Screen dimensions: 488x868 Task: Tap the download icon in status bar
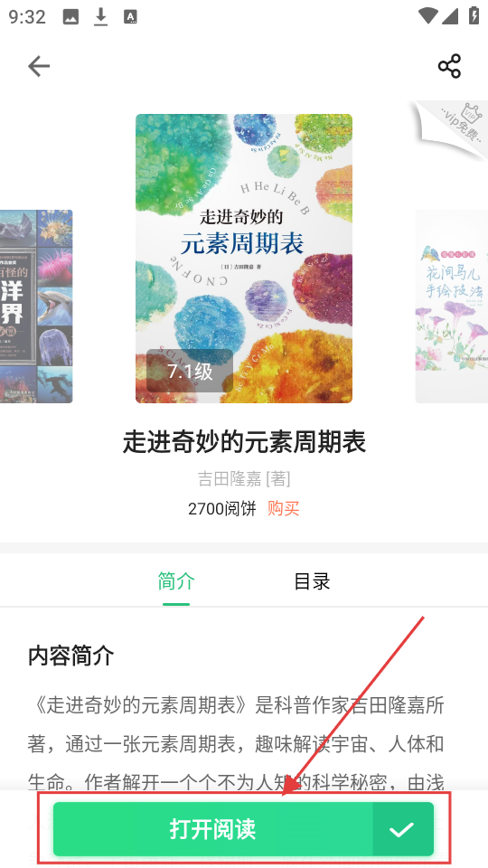click(x=100, y=17)
